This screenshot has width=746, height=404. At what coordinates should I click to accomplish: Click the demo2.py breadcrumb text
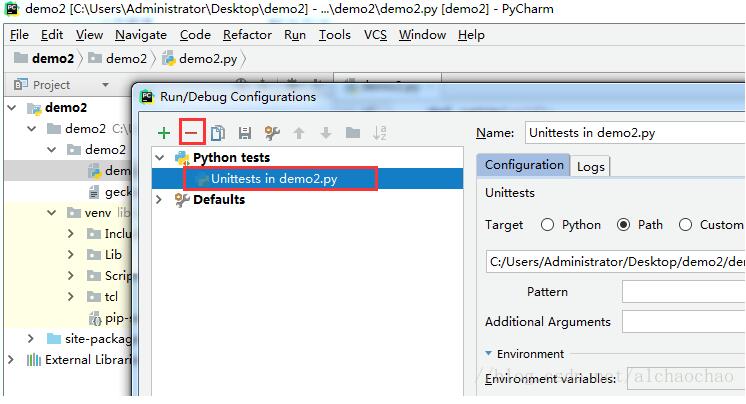click(x=208, y=59)
